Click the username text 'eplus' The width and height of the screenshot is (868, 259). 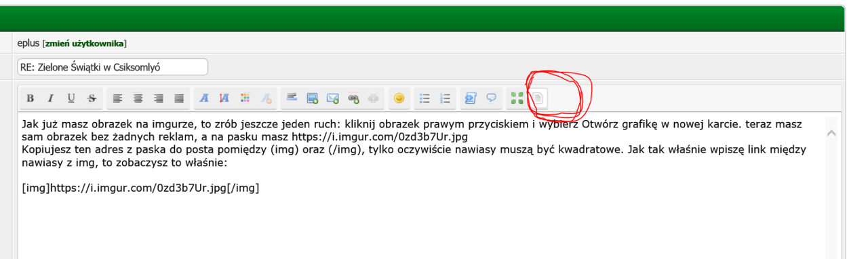click(x=29, y=43)
